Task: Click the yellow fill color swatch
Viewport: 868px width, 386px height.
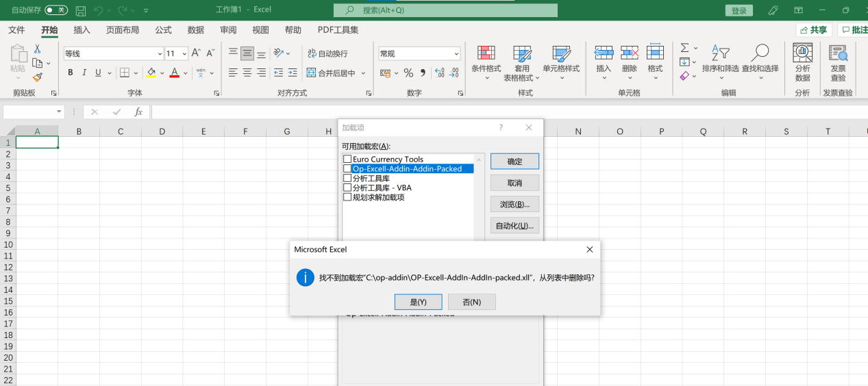Action: pyautogui.click(x=151, y=73)
